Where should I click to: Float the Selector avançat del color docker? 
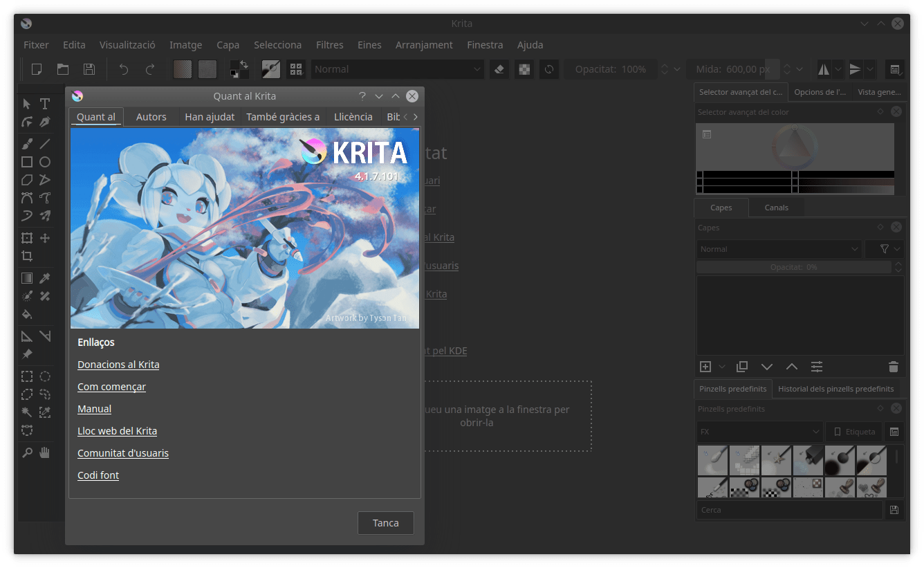click(880, 111)
